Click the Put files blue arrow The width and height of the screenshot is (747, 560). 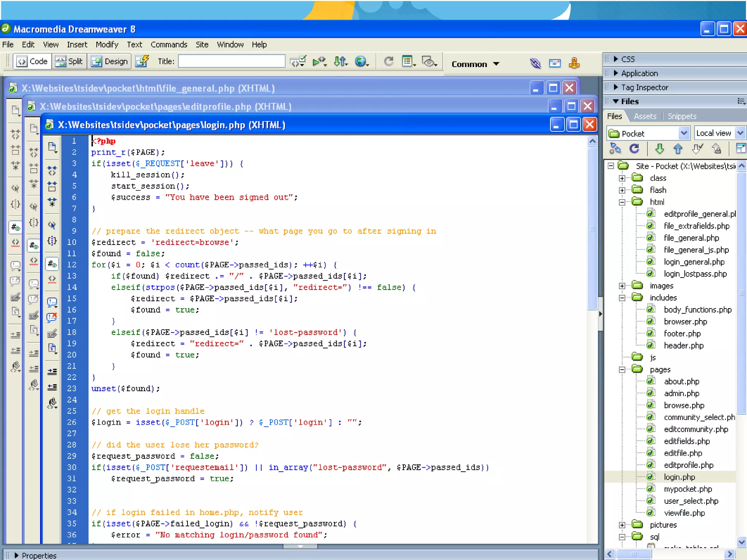coord(678,149)
